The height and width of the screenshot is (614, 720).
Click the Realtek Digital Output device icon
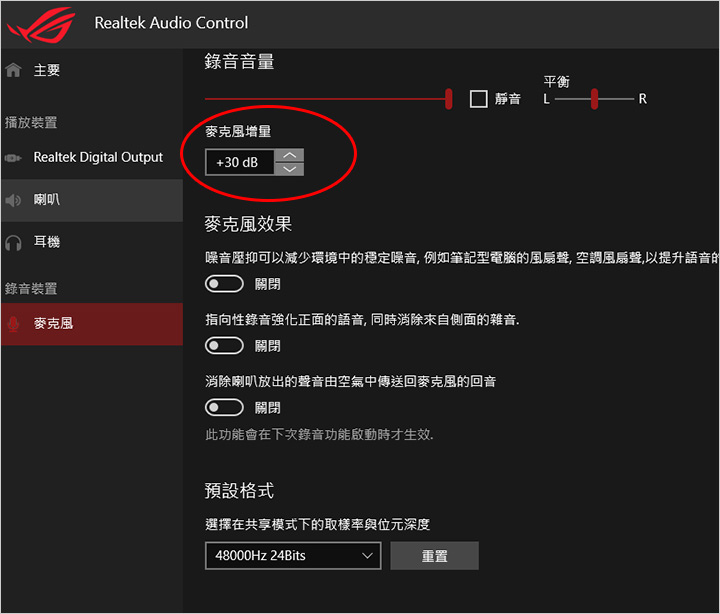click(13, 158)
